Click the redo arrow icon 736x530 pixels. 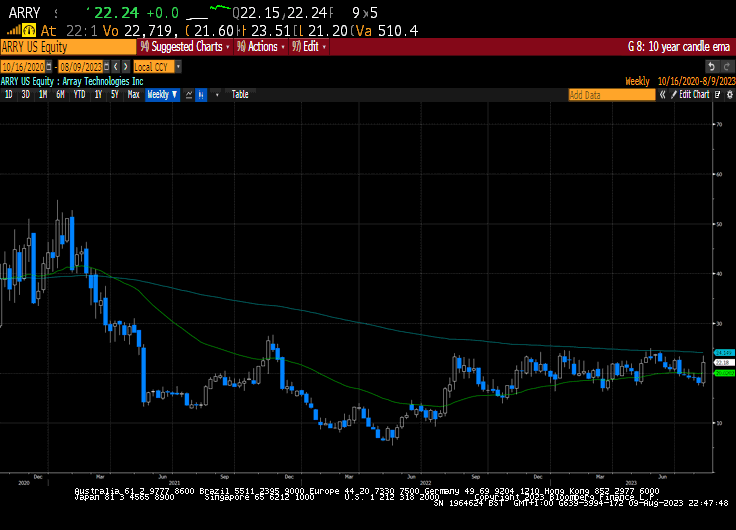tap(727, 67)
